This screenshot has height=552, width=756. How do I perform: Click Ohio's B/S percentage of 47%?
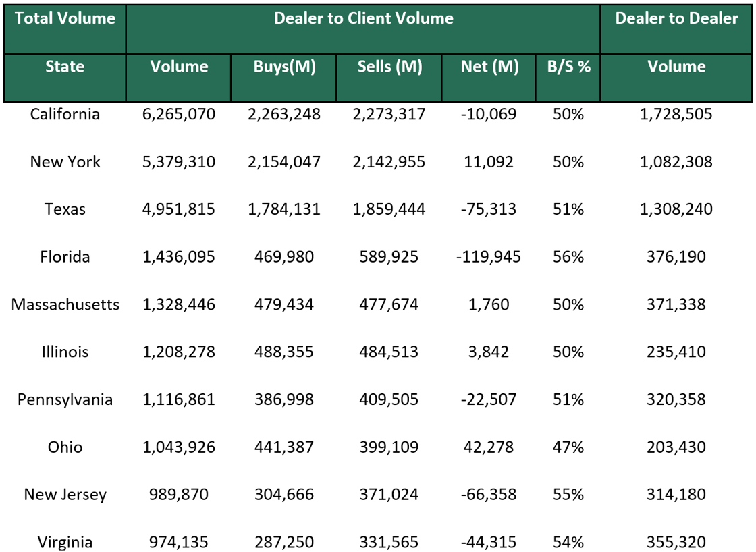point(567,447)
